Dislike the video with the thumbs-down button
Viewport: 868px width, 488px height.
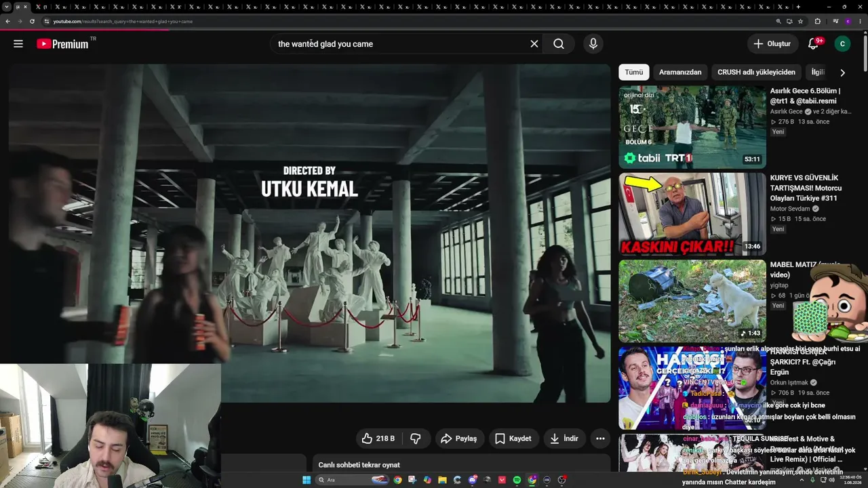[416, 439]
